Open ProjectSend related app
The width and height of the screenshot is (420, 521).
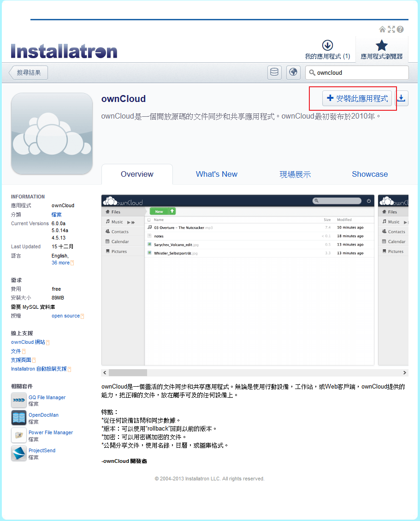click(42, 450)
